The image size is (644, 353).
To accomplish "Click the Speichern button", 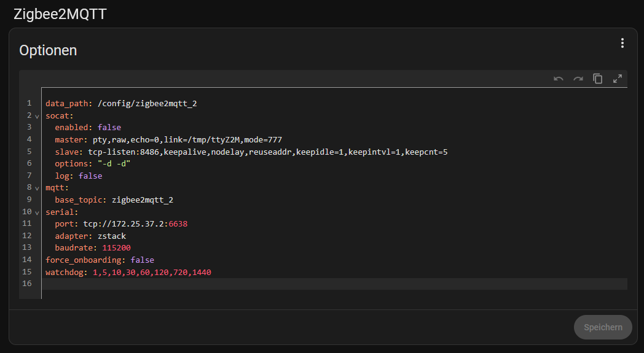I will [603, 327].
